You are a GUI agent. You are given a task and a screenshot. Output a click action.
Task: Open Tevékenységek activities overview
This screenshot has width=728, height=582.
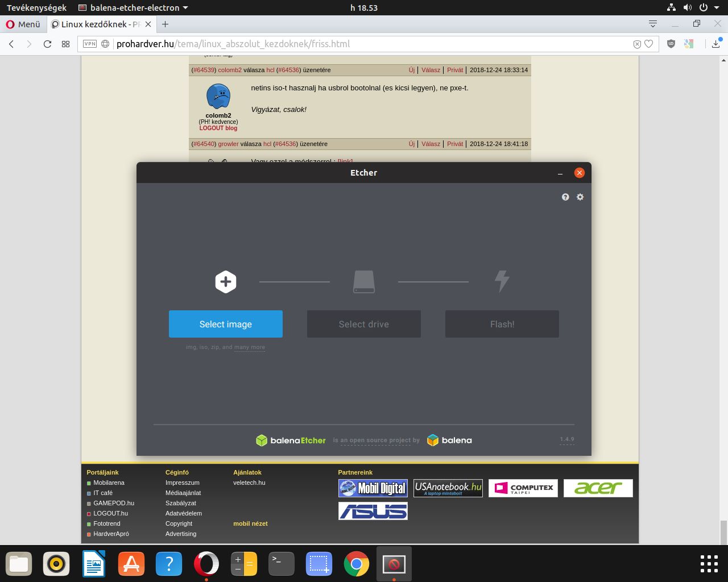click(36, 8)
